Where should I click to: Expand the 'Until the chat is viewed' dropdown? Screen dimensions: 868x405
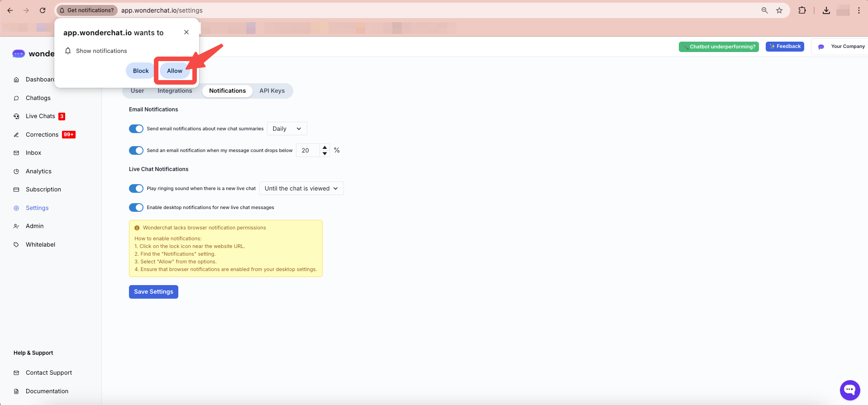[301, 189]
